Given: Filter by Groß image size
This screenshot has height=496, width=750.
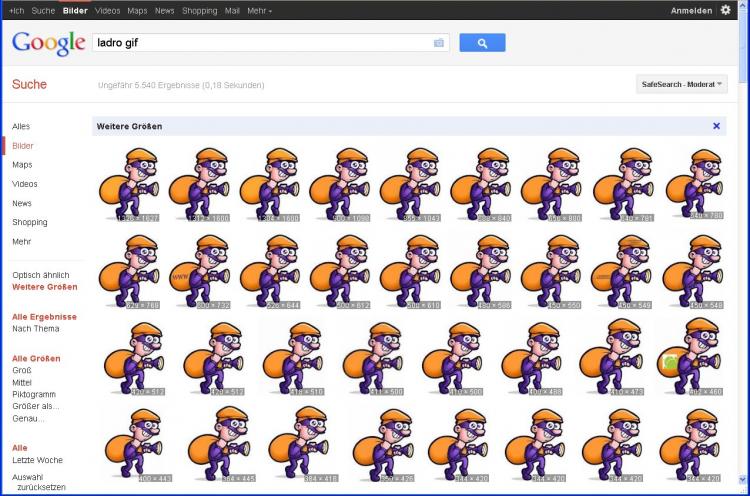Looking at the screenshot, I should (x=22, y=370).
